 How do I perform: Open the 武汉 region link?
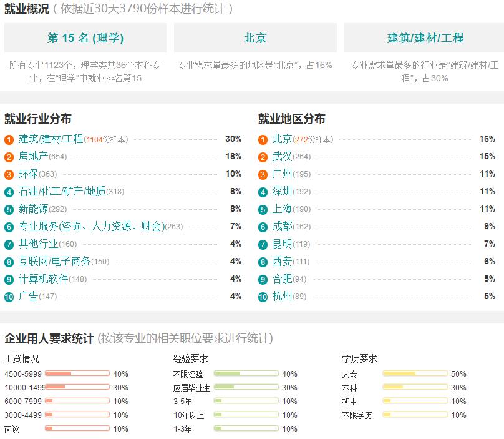pyautogui.click(x=282, y=156)
